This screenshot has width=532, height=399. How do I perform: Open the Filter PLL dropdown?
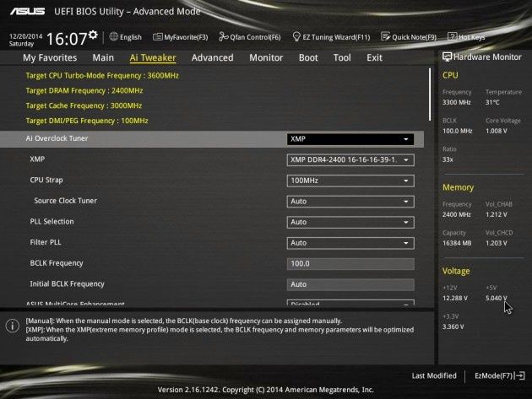coord(350,243)
